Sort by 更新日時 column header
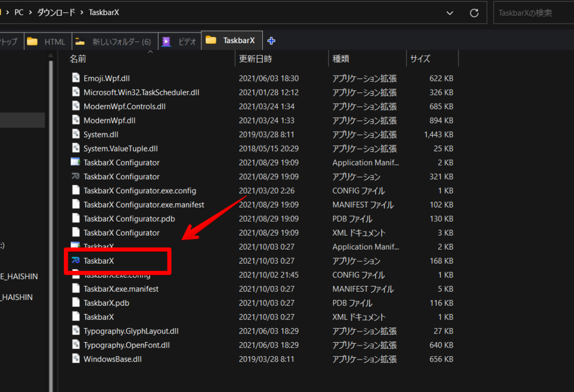This screenshot has height=392, width=574. click(256, 59)
